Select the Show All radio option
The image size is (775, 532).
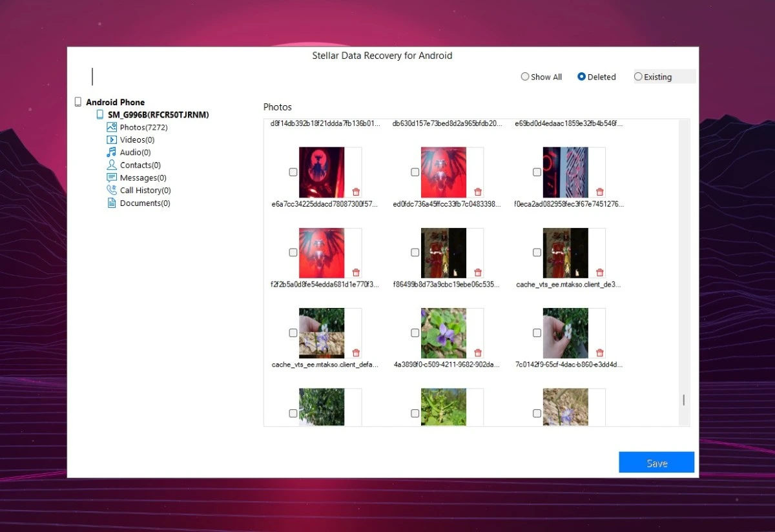click(x=525, y=77)
